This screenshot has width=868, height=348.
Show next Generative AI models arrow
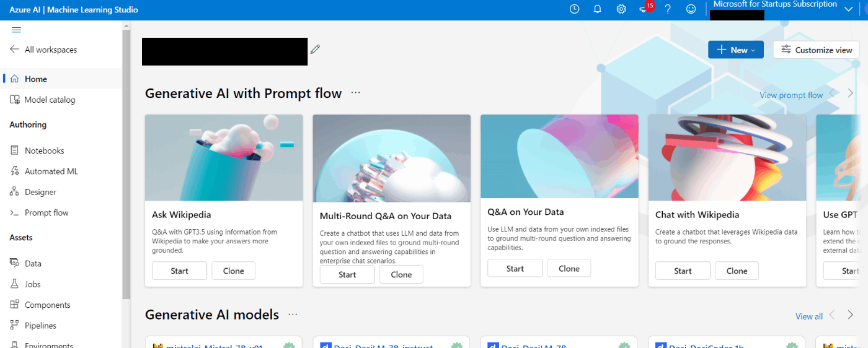tap(851, 315)
